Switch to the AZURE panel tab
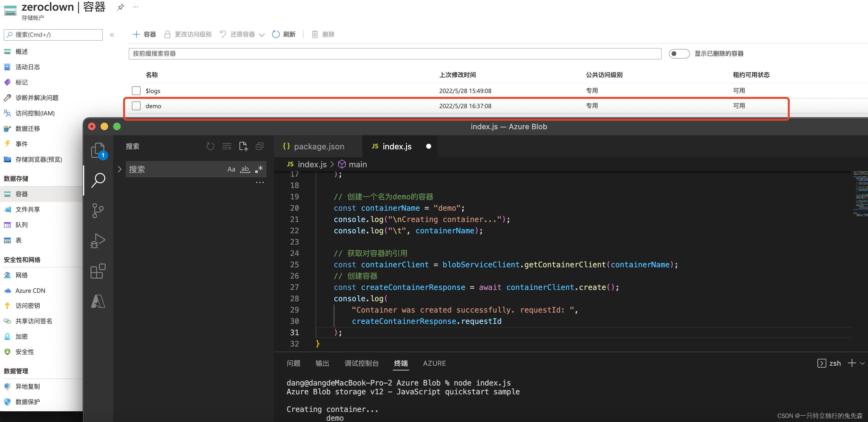This screenshot has width=868, height=422. tap(434, 363)
